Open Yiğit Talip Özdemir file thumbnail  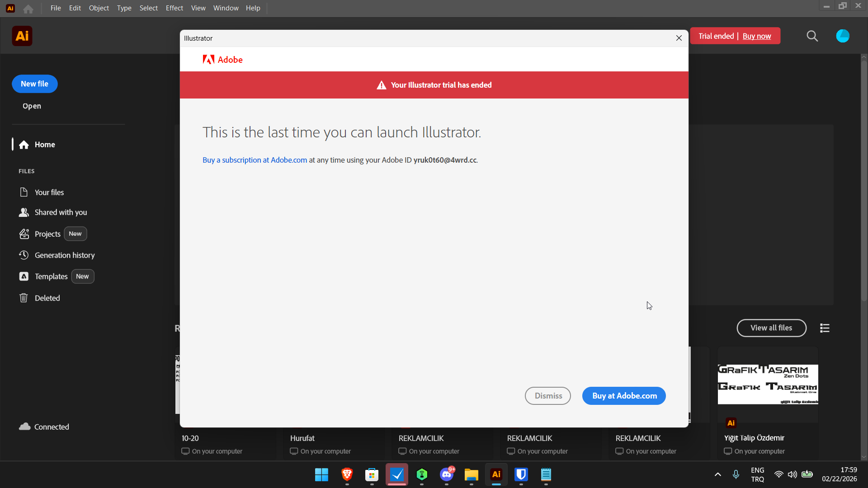point(768,385)
